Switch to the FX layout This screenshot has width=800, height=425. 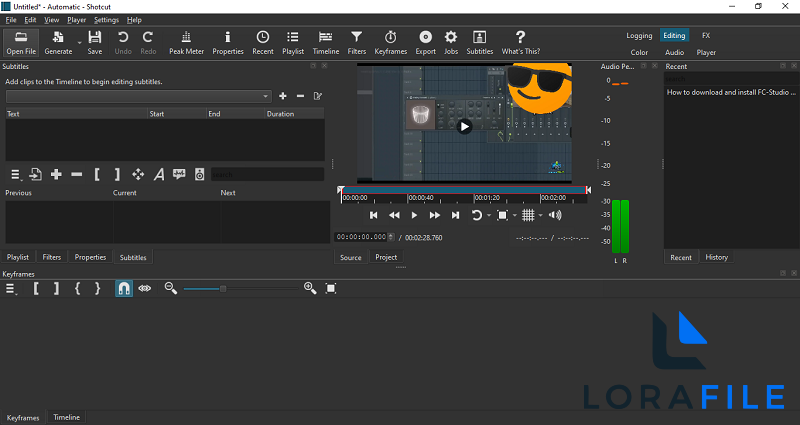pyautogui.click(x=706, y=36)
